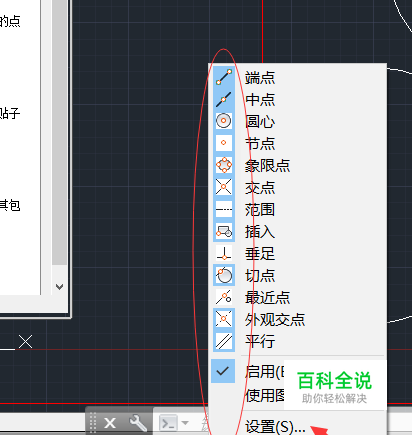Toggle the 启用 enabled checkmark
This screenshot has height=435, width=412.
(223, 371)
